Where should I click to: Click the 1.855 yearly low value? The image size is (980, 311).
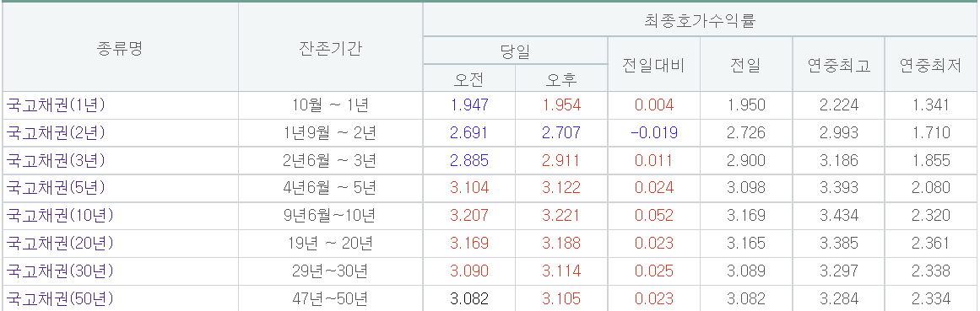[931, 160]
